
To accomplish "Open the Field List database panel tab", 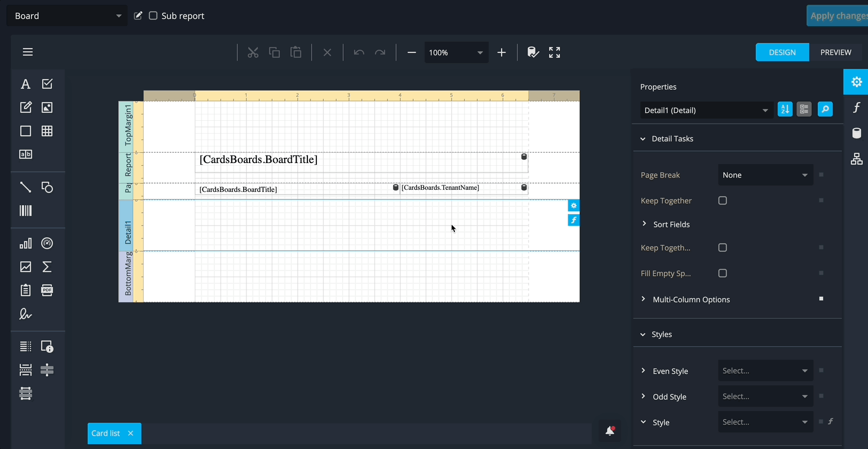I will pyautogui.click(x=856, y=133).
